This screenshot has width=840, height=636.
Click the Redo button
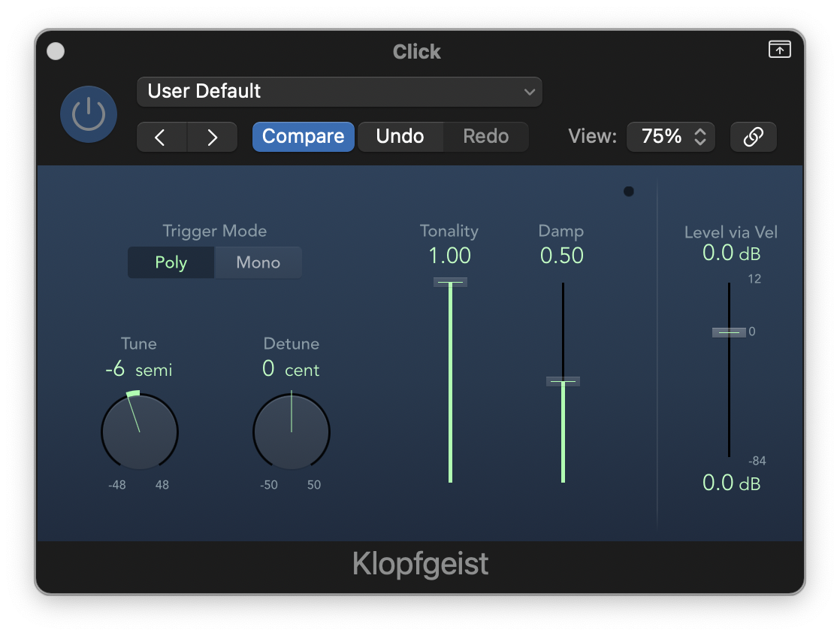pyautogui.click(x=485, y=137)
